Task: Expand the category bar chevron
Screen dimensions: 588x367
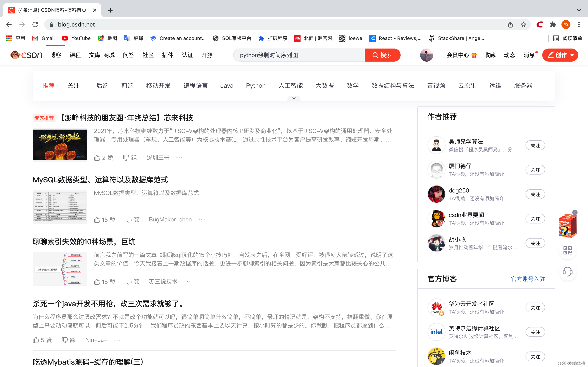Action: (294, 98)
